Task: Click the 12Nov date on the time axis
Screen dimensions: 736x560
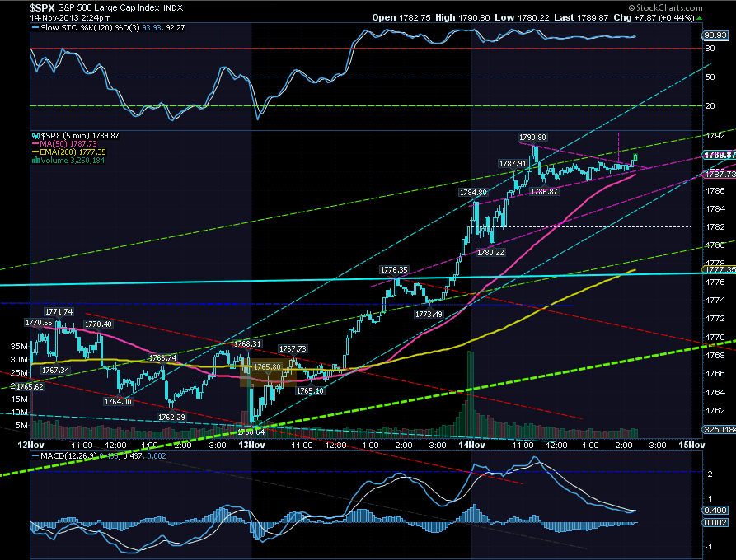Action: click(30, 445)
